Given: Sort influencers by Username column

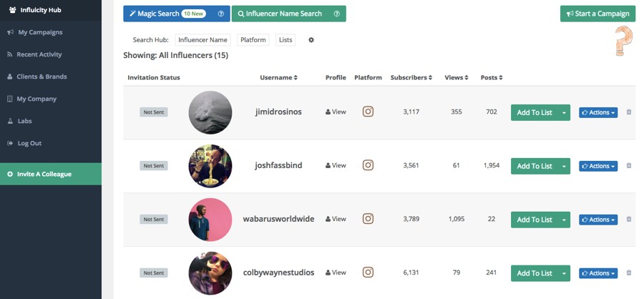Looking at the screenshot, I should (278, 77).
